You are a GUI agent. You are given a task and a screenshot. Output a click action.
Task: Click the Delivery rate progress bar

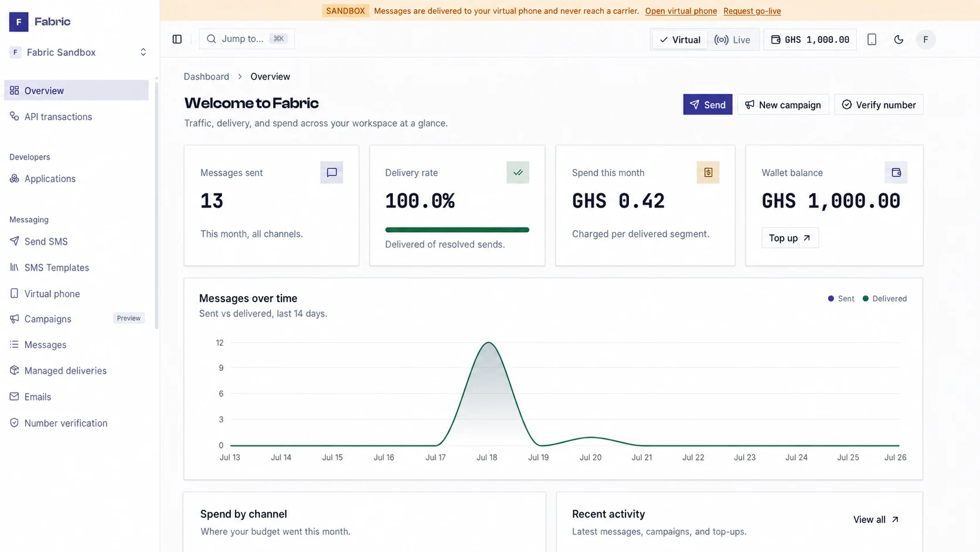tap(457, 230)
